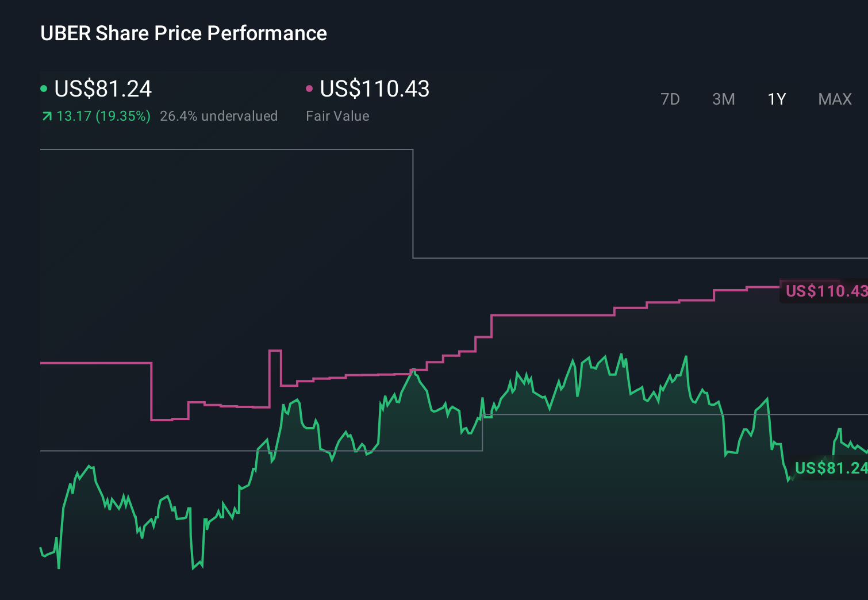
Task: Switch to the 3M time range
Action: click(723, 99)
